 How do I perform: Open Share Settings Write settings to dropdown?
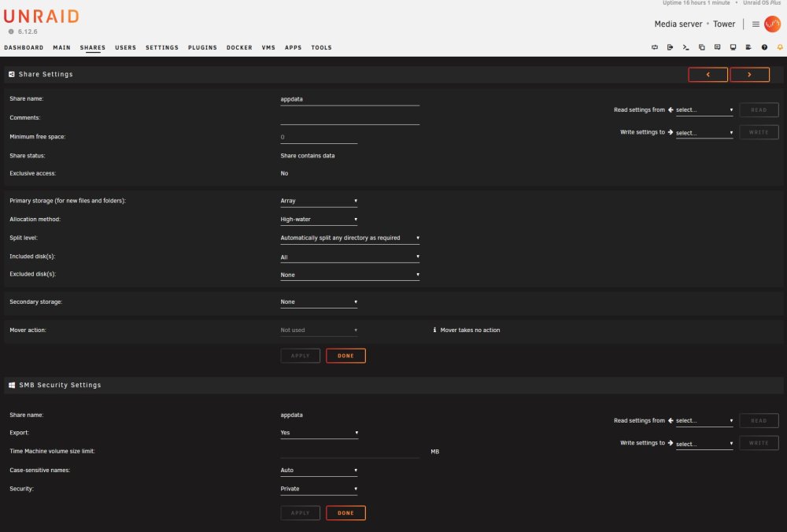(704, 133)
